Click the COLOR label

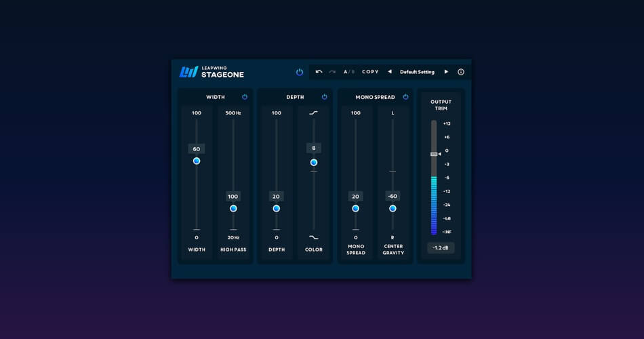click(x=314, y=250)
